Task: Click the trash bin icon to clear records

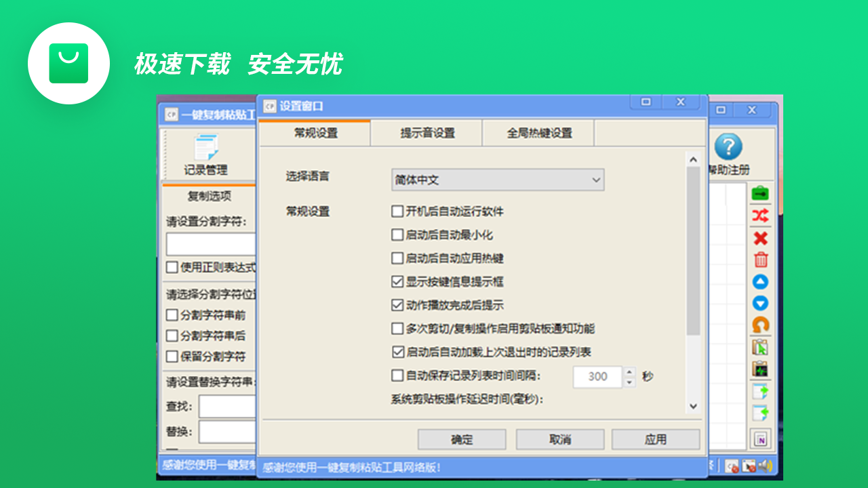Action: 760,260
